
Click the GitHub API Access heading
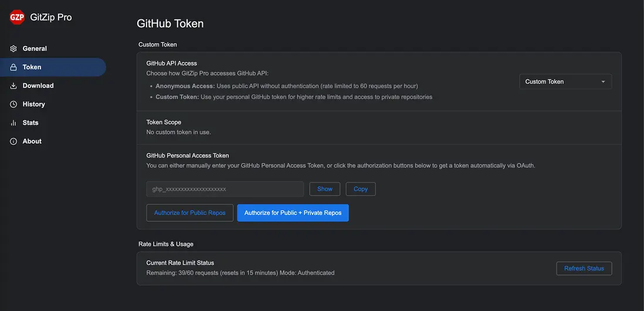[172, 63]
